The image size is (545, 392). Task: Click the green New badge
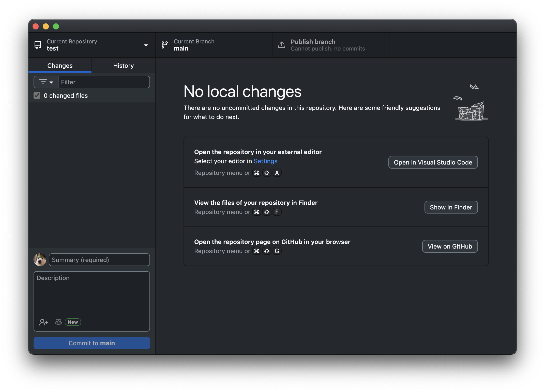(73, 322)
